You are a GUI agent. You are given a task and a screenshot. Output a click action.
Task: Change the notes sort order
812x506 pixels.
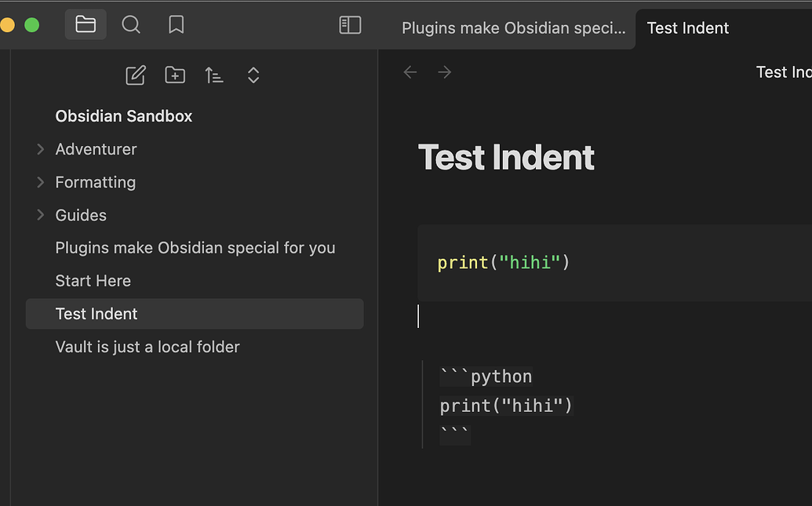[x=213, y=75]
